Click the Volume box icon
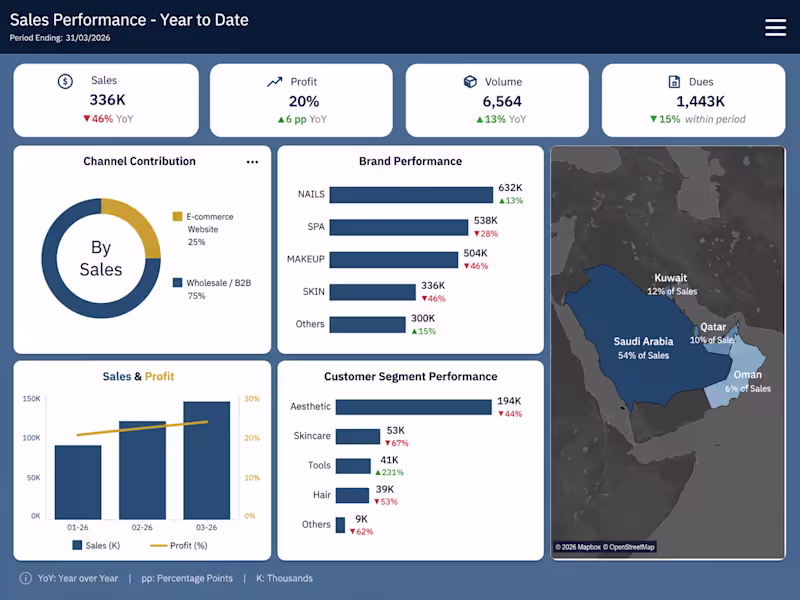This screenshot has width=800, height=600. click(470, 82)
